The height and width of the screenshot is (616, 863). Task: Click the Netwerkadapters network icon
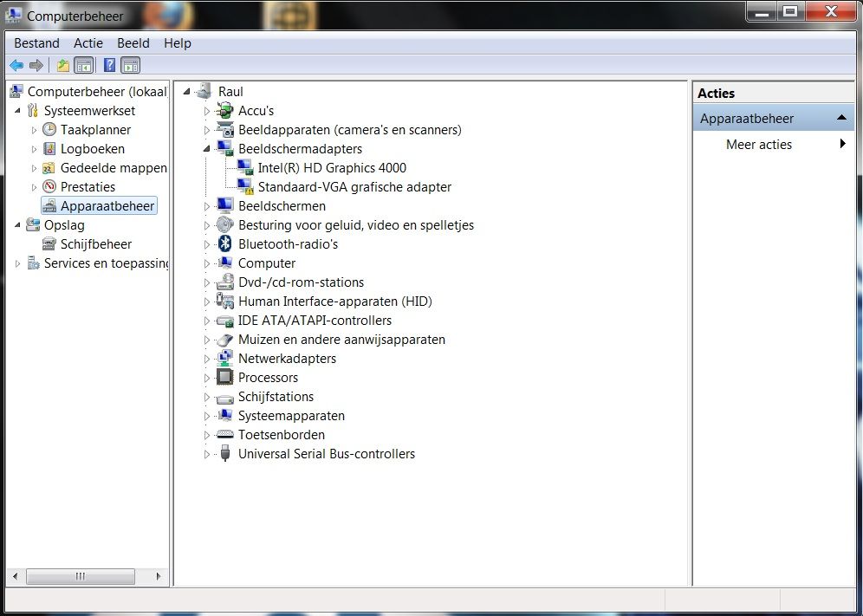click(x=224, y=359)
